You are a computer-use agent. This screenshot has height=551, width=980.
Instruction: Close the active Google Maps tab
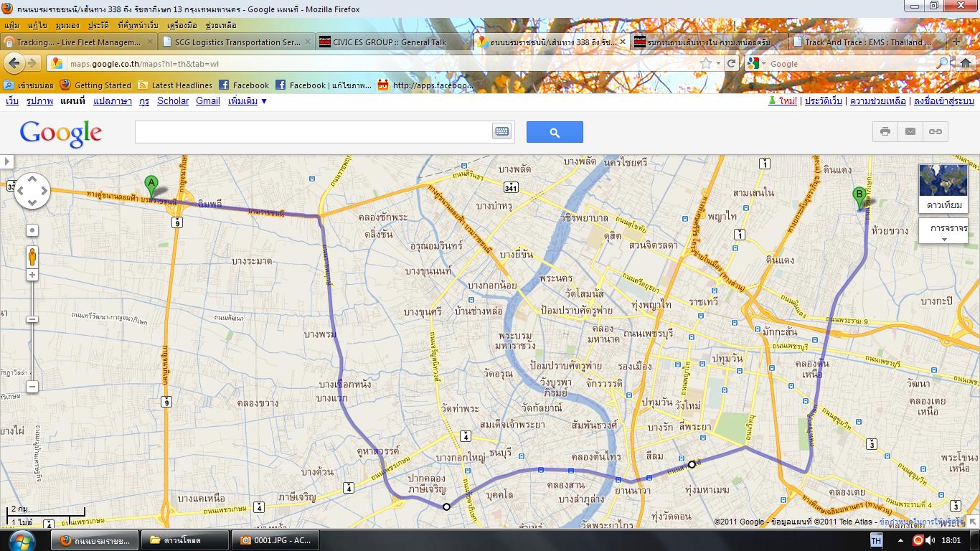tap(622, 42)
